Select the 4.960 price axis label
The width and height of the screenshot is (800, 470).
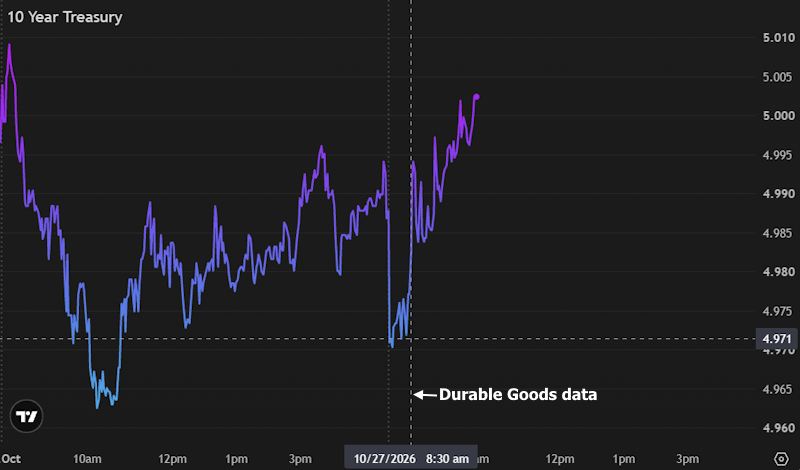tap(779, 428)
